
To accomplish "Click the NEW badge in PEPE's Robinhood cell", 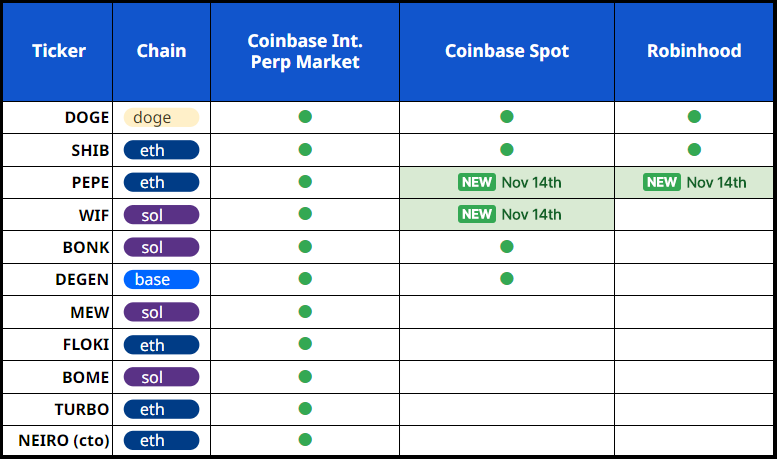I will coord(662,182).
